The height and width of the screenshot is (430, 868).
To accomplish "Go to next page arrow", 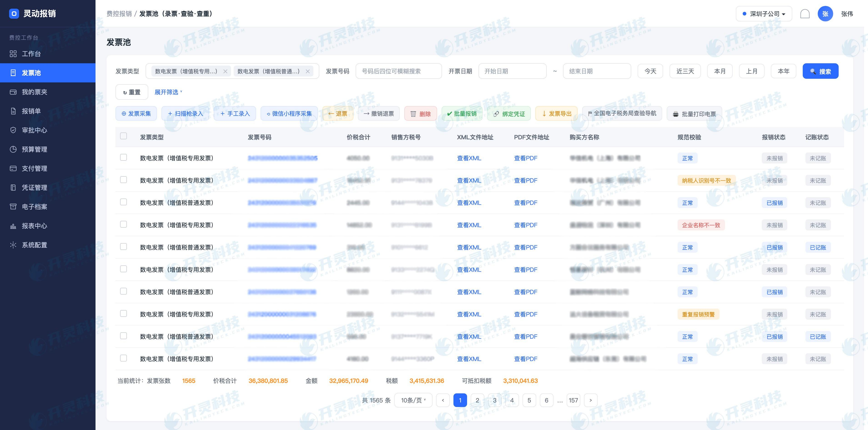I will tap(590, 400).
